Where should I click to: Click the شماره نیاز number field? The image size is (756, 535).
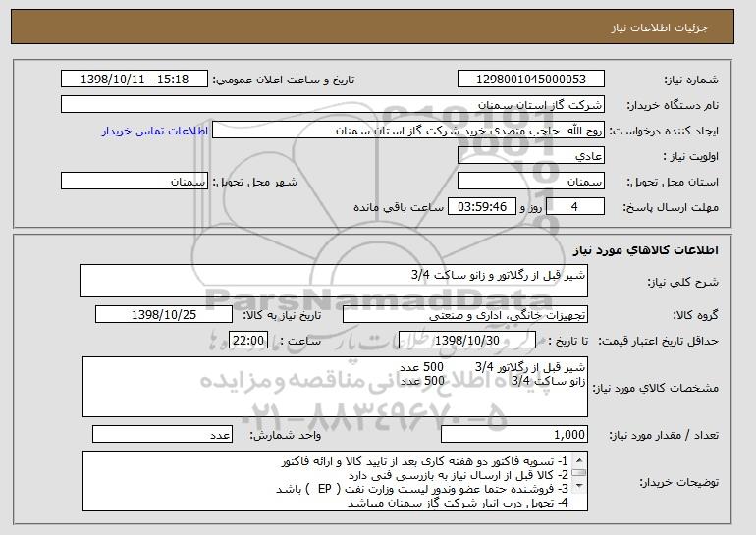531,80
